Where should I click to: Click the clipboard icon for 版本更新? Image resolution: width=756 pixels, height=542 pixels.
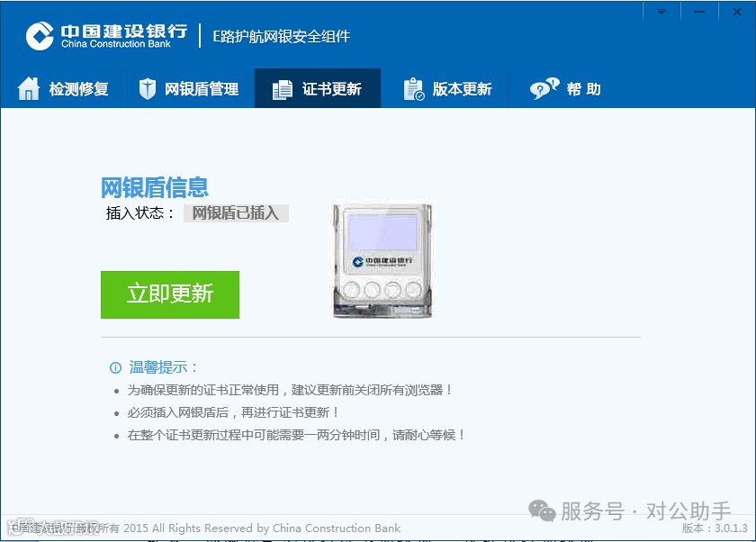(414, 89)
